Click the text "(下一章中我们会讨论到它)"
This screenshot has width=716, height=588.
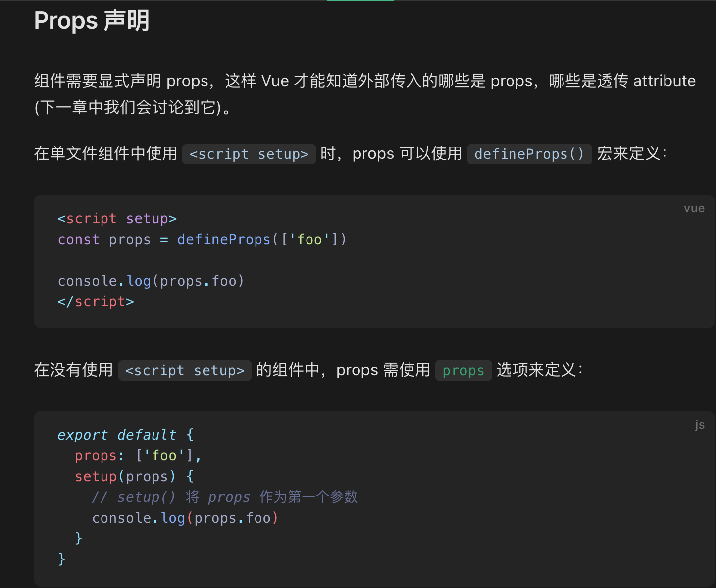(132, 107)
